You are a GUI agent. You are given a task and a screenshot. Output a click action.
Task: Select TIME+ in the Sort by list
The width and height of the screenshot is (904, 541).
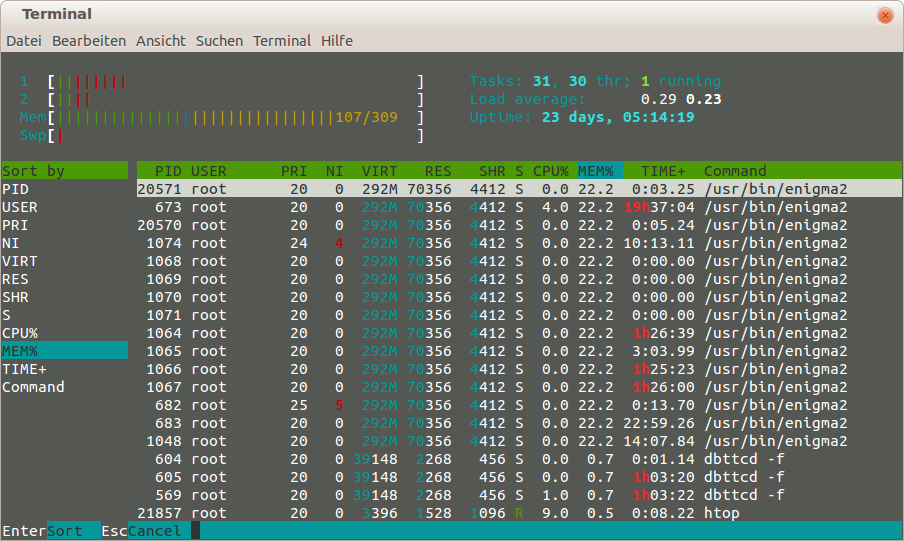pos(24,369)
